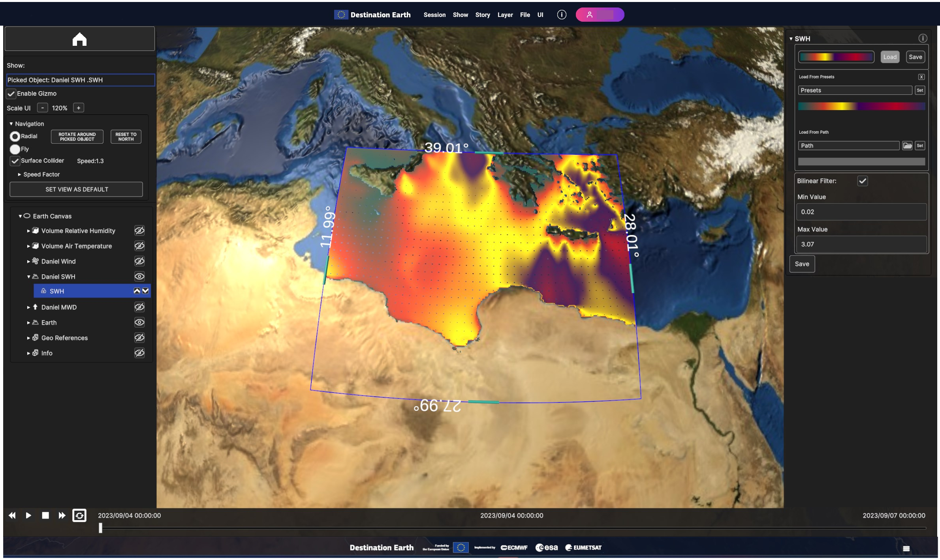This screenshot has width=940, height=560.
Task: Click the RESET TO NORTH button
Action: (126, 137)
